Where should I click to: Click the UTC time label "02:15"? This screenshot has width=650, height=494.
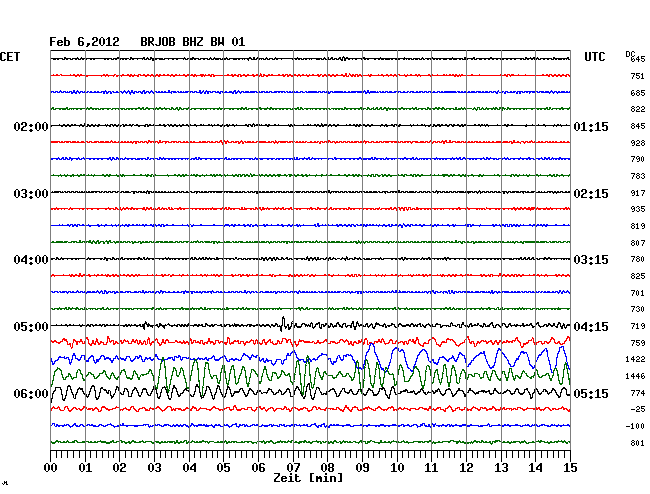[x=591, y=194]
